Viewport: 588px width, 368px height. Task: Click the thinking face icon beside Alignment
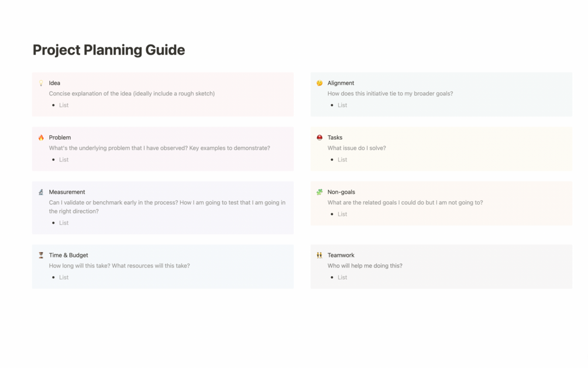(319, 83)
